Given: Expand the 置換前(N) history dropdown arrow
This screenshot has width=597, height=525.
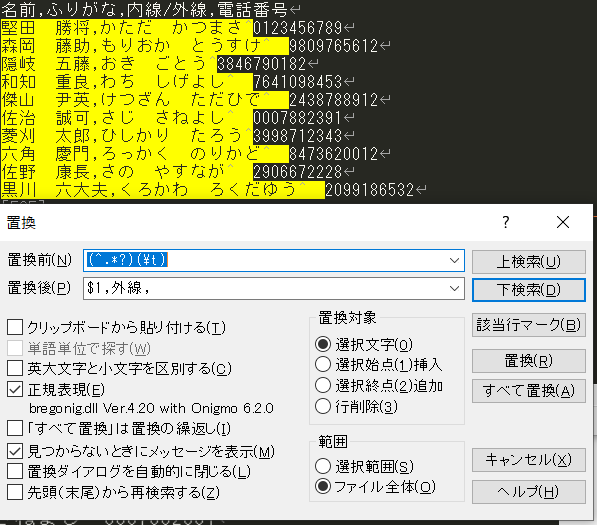Looking at the screenshot, I should pos(454,260).
